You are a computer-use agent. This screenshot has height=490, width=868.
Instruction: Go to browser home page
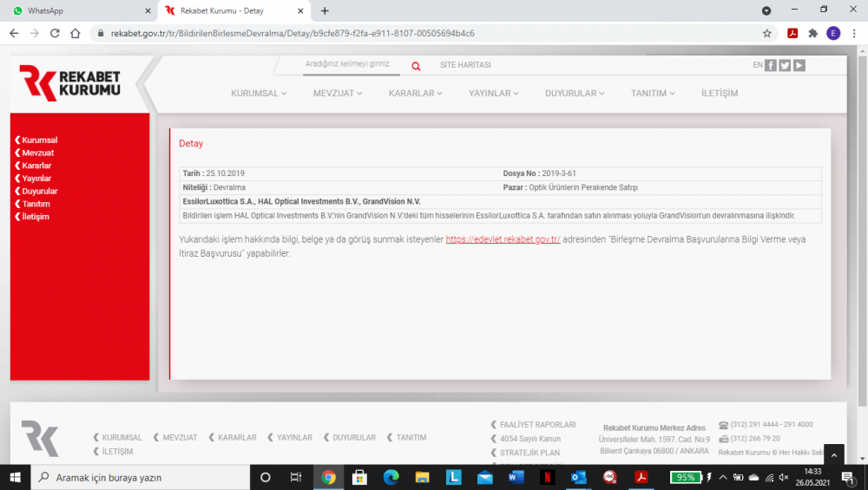pos(76,33)
